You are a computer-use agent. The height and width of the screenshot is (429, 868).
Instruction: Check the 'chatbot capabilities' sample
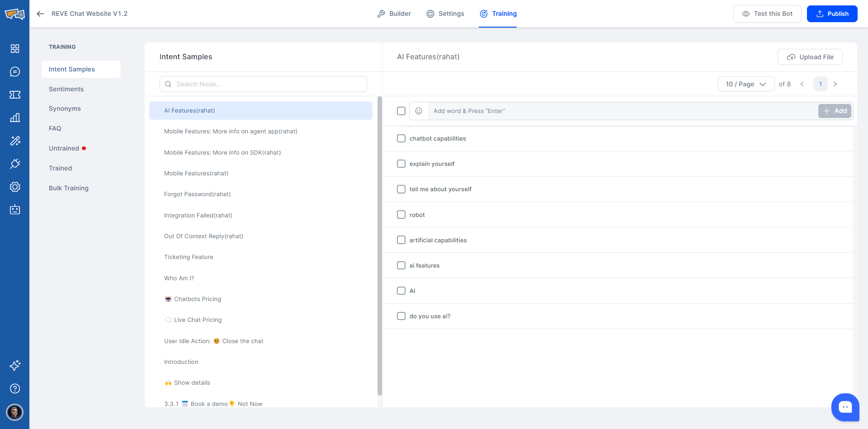pyautogui.click(x=401, y=138)
